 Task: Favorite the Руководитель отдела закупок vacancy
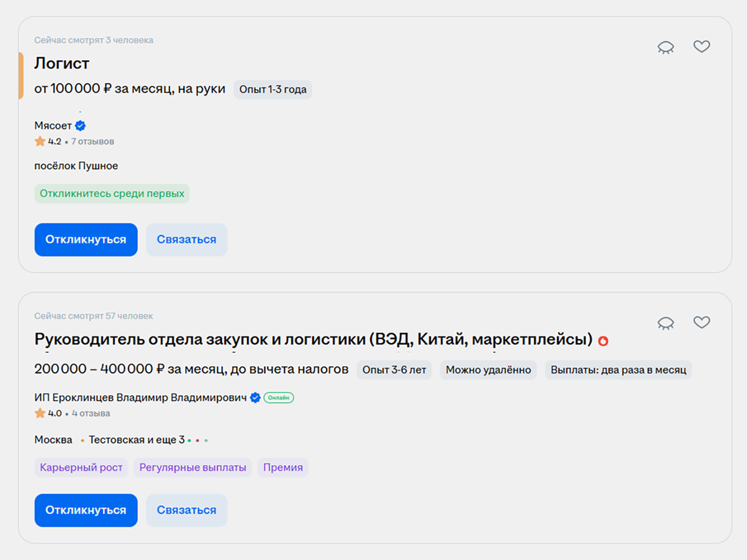[701, 322]
